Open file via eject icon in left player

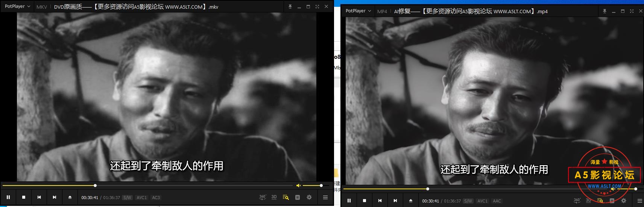(x=70, y=197)
